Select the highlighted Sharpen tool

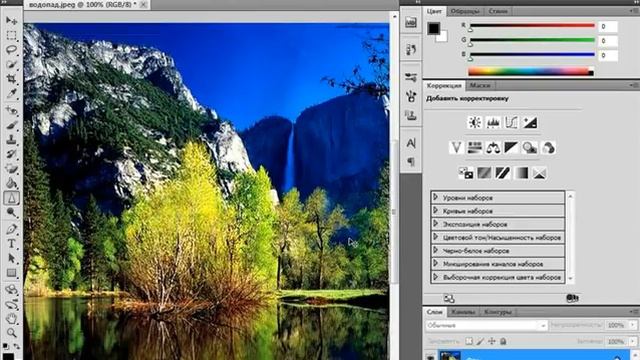tap(11, 198)
